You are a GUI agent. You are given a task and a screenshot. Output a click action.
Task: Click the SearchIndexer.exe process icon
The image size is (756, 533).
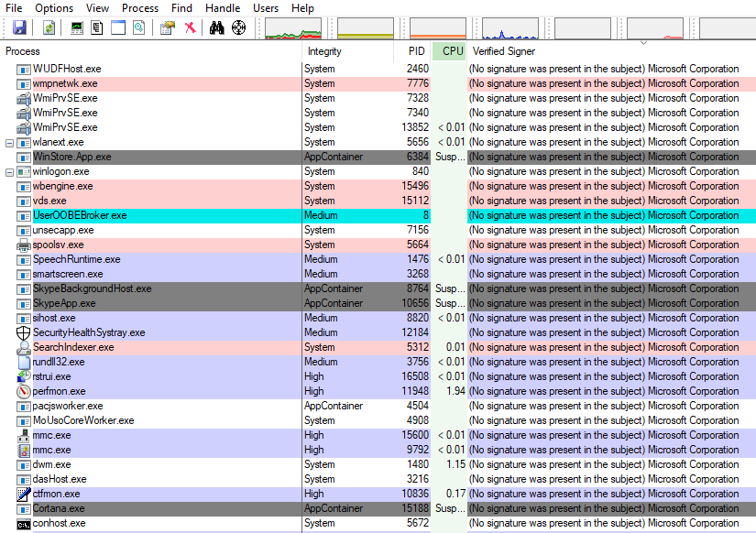point(23,347)
